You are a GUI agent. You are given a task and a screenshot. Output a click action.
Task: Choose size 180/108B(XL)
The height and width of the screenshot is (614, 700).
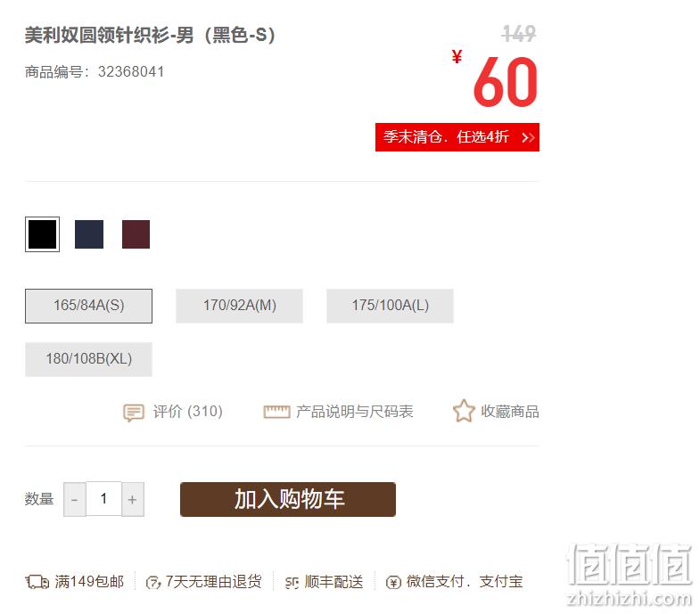click(x=88, y=359)
